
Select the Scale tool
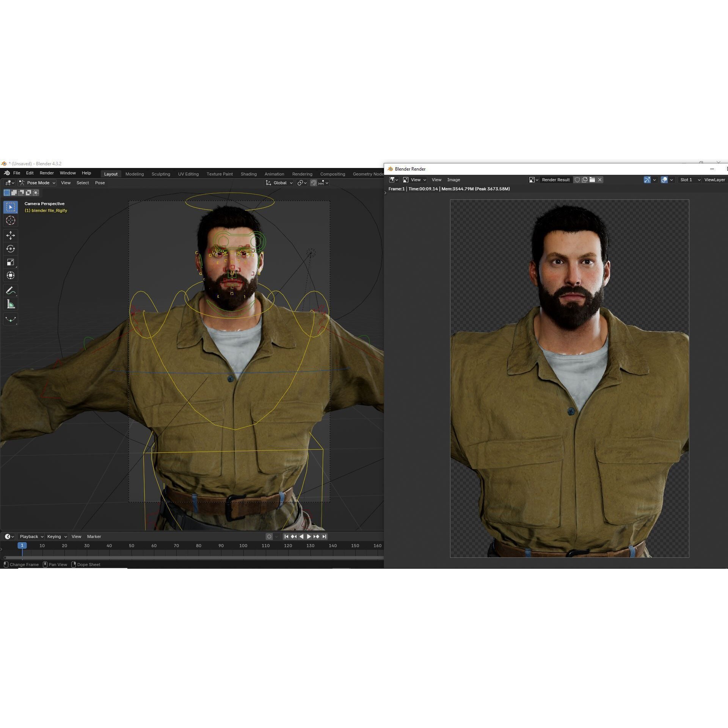(11, 262)
